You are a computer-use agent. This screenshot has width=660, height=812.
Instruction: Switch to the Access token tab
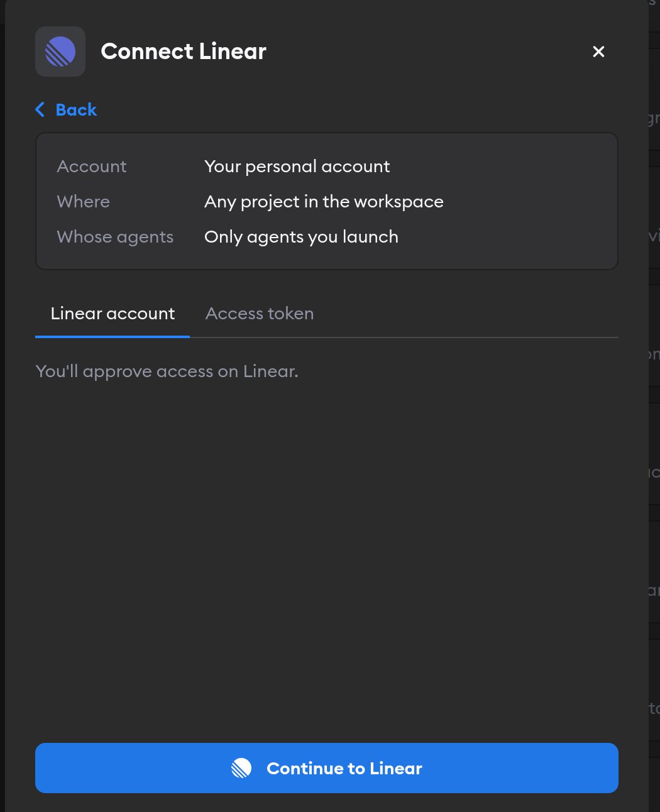tap(260, 314)
